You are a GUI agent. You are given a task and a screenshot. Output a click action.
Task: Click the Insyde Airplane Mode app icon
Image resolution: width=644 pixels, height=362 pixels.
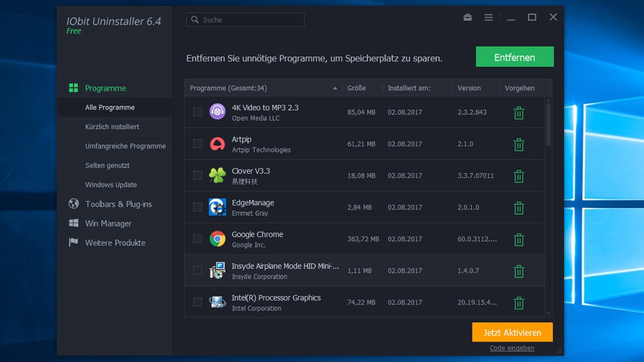coord(217,270)
